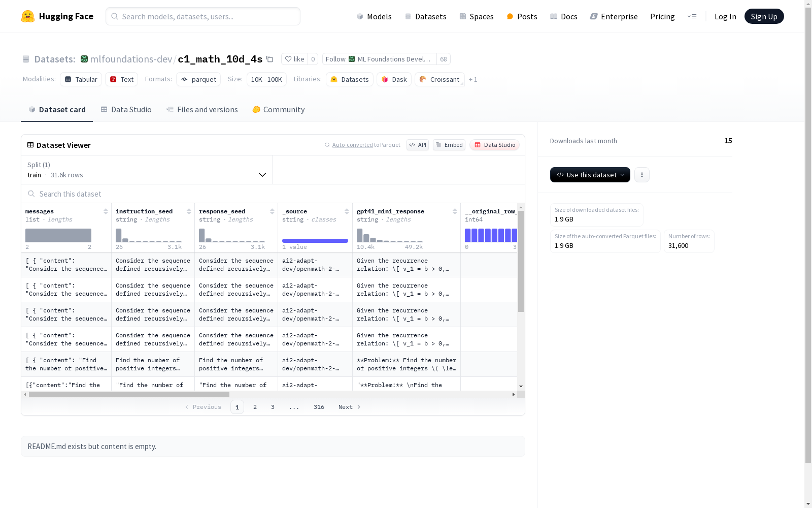This screenshot has height=508, width=812.
Task: Open Files and versions tab
Action: 202,110
